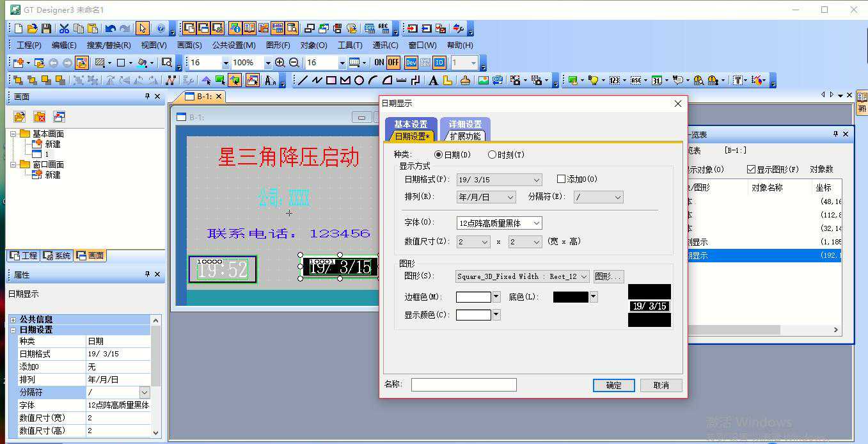This screenshot has height=444, width=868.
Task: Toggle the OFF state display button
Action: pos(393,63)
